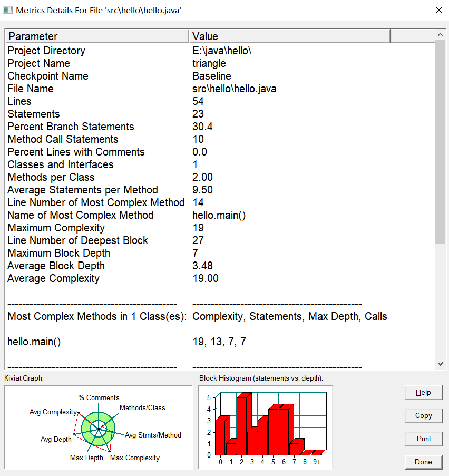
Task: Click the Avg Stmts/Method Kiviat label
Action: point(153,435)
